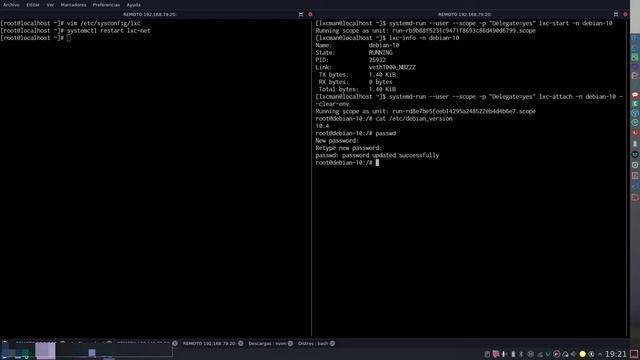Click the red shield icon in system tray
The height and width of the screenshot is (360, 640).
coord(496,354)
